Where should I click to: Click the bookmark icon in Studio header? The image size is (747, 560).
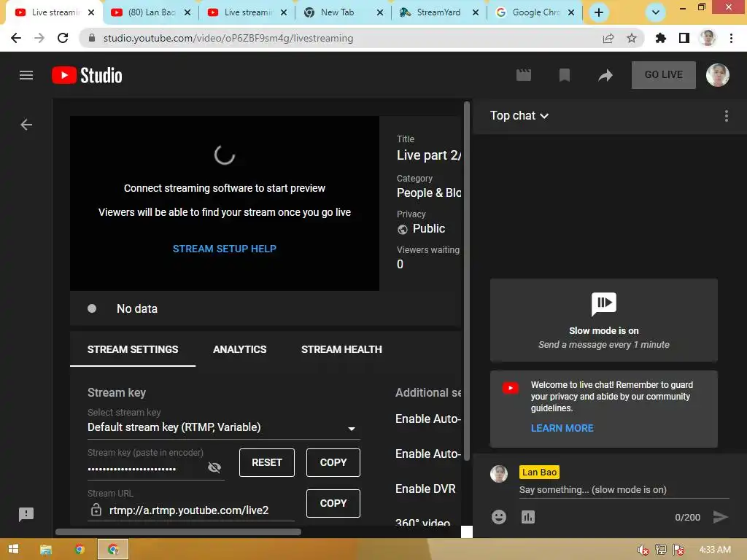tap(565, 75)
